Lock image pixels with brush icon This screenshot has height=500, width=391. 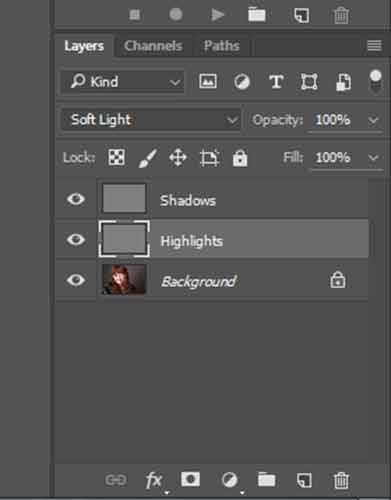click(147, 158)
